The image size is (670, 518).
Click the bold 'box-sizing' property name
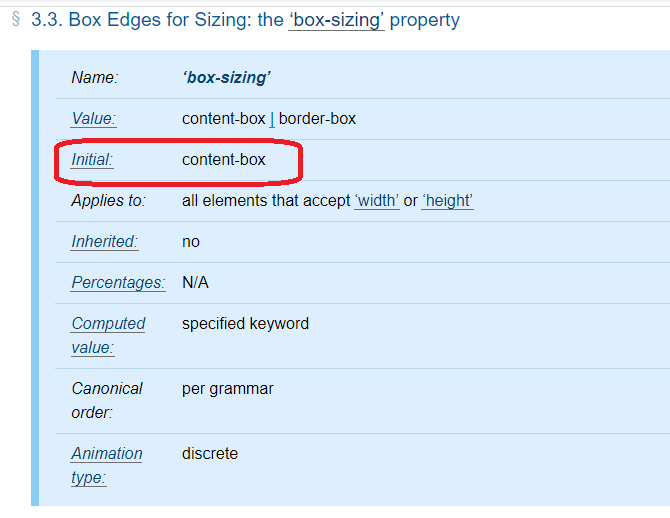click(x=226, y=78)
